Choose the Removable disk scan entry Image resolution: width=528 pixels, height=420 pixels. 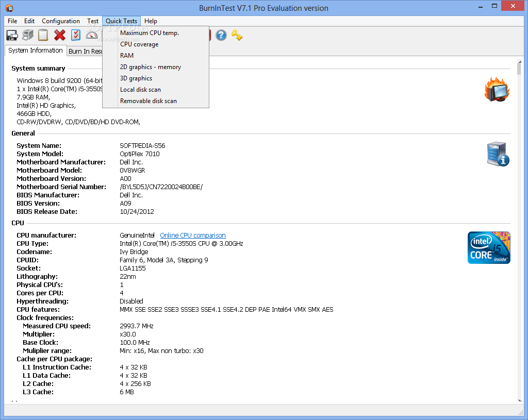[x=156, y=101]
